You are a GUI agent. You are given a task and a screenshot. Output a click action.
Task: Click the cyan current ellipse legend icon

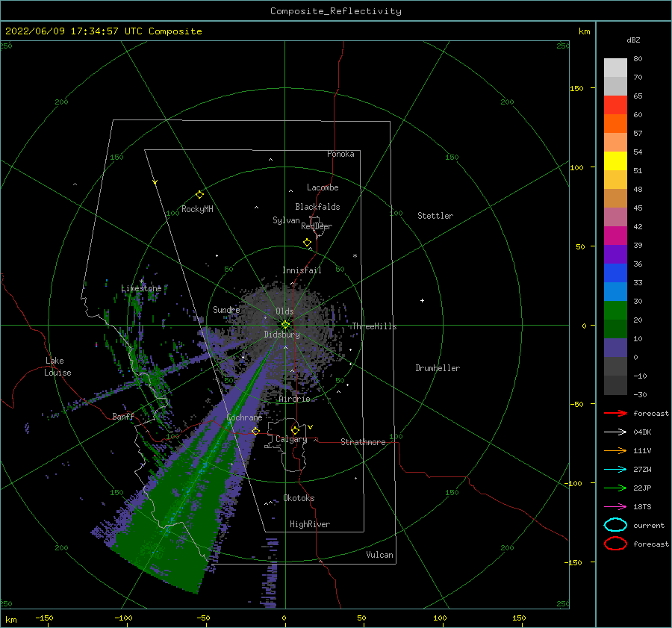coord(615,525)
